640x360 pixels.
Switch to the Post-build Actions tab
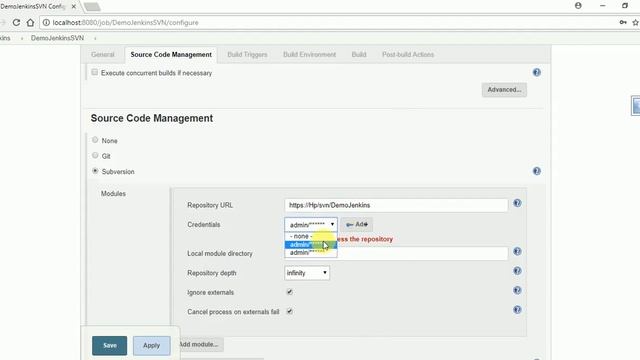(x=408, y=54)
